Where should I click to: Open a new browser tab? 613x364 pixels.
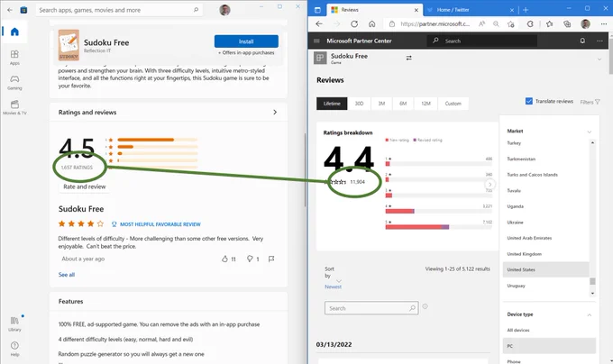pyautogui.click(x=526, y=10)
